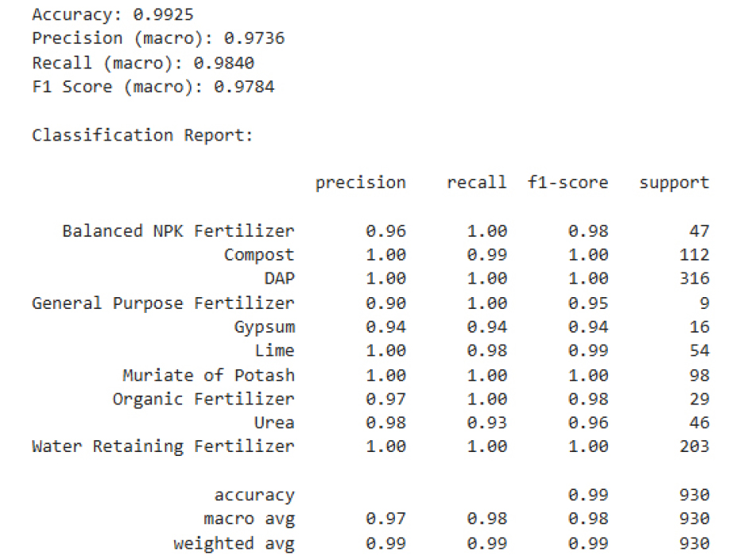Click the recall column header
This screenshot has height=560, width=736.
(476, 182)
